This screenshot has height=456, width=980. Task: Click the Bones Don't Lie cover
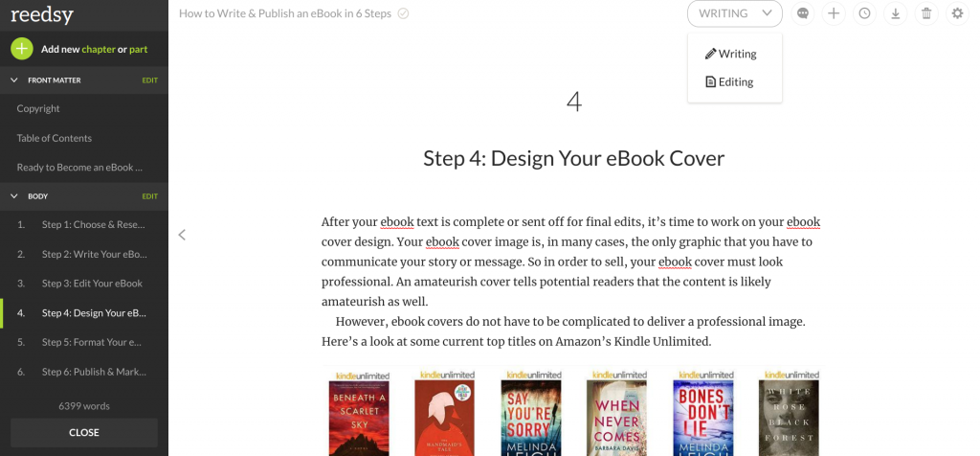coord(703,418)
